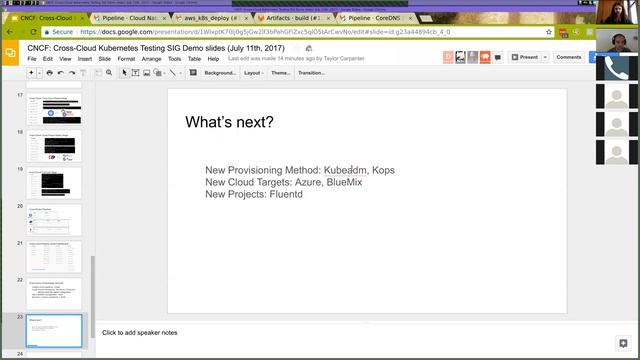The image size is (640, 360).
Task: Click the Last edit was made link
Action: (296, 58)
